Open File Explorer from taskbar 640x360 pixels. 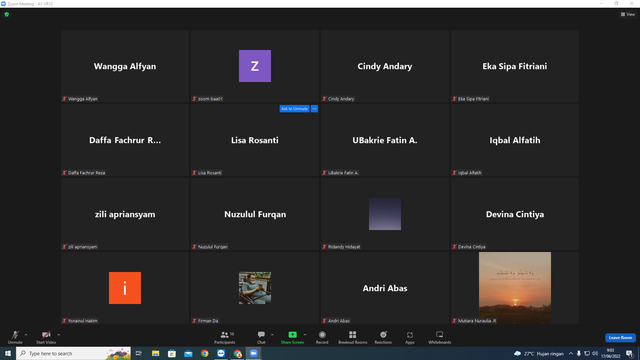[x=155, y=353]
